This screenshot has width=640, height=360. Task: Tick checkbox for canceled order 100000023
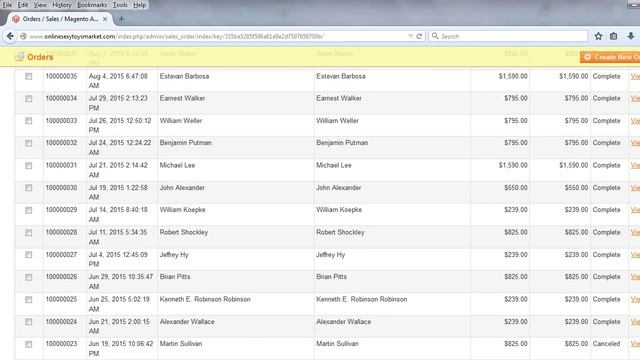[29, 344]
